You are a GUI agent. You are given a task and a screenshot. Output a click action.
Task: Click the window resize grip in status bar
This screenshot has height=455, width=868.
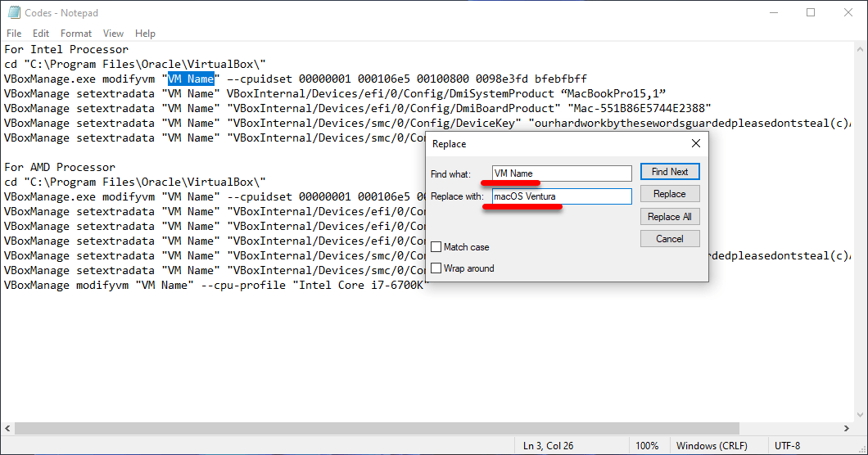862,449
